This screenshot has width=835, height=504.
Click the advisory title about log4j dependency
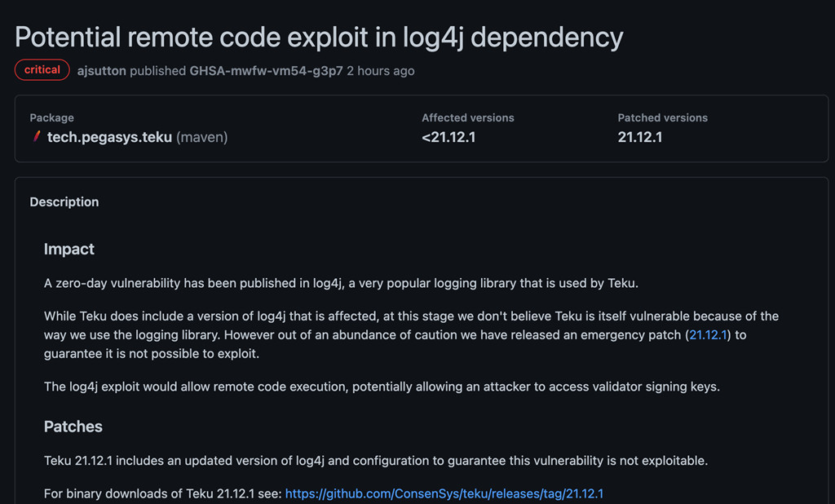319,38
